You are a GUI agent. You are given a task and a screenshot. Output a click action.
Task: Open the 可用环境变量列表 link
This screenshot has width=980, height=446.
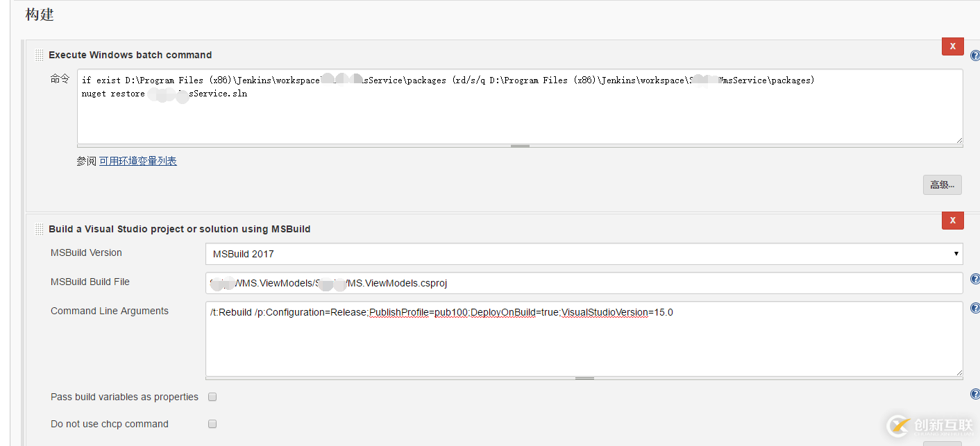137,161
